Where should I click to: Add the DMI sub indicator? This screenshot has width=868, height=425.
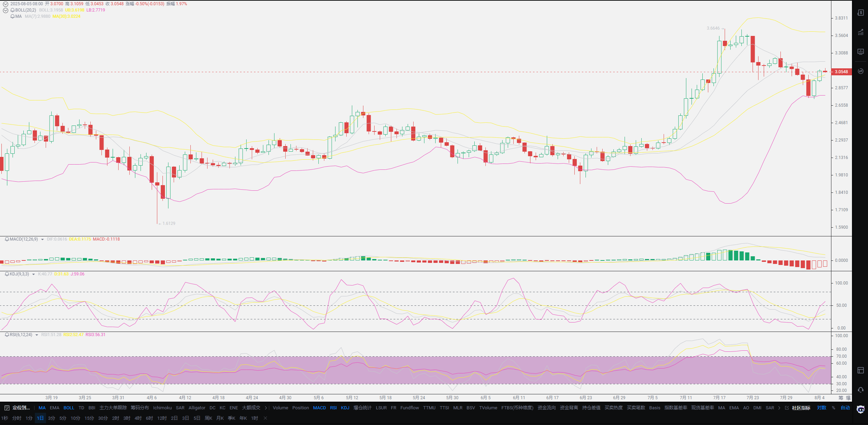757,408
